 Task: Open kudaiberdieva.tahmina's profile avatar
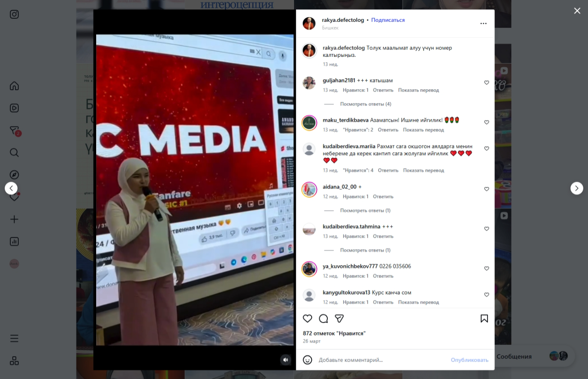[309, 229]
